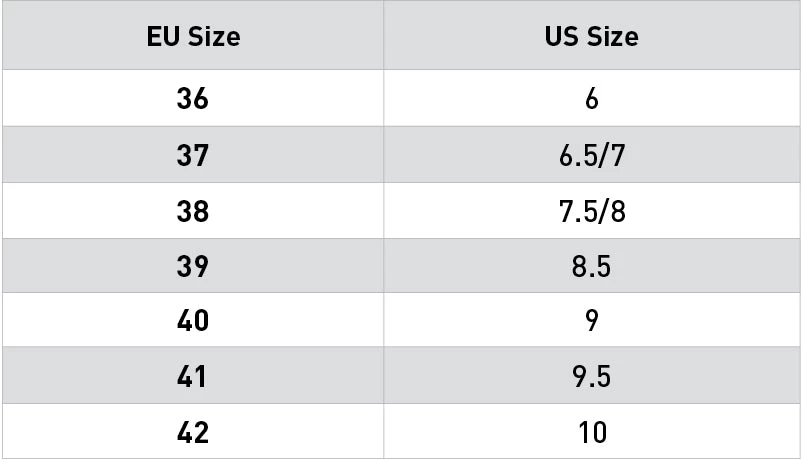Select the US size 9.5 cell
The height and width of the screenshot is (471, 802).
pos(591,377)
